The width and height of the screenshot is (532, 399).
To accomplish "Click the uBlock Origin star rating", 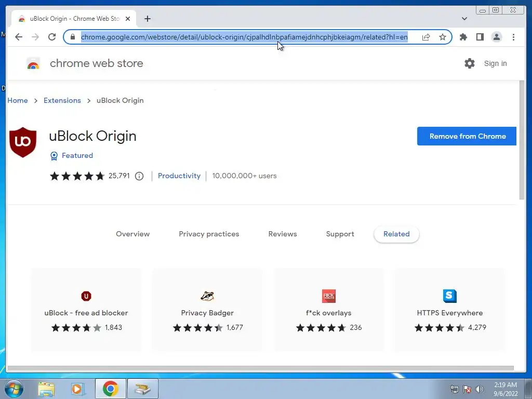I will [x=77, y=176].
